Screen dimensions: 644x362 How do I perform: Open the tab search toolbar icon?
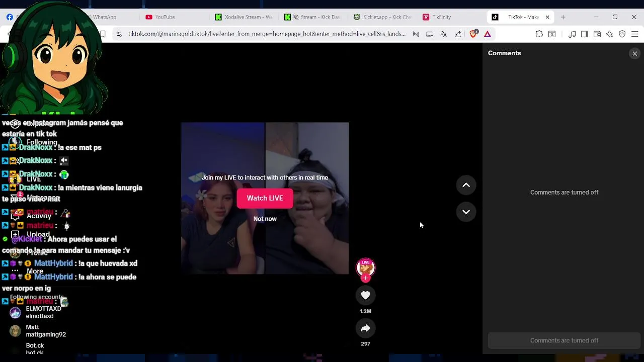click(552, 34)
